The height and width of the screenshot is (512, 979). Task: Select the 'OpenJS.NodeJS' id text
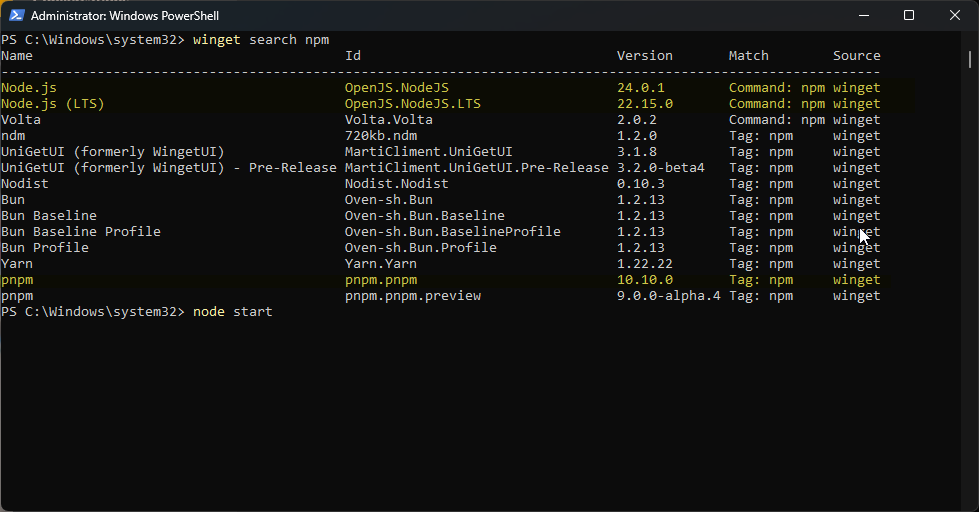click(397, 88)
